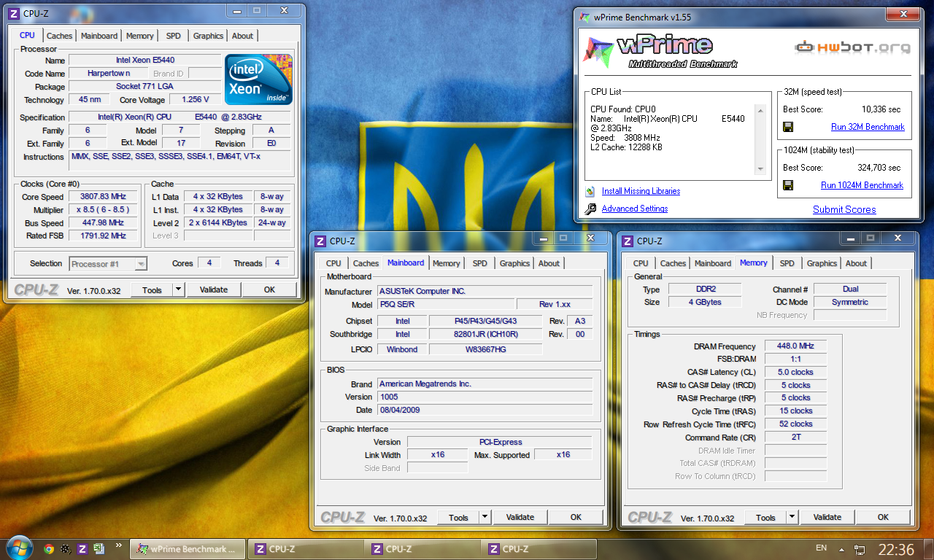Image resolution: width=934 pixels, height=560 pixels.
Task: Click the floppy save icon for 1024M score
Action: point(788,185)
